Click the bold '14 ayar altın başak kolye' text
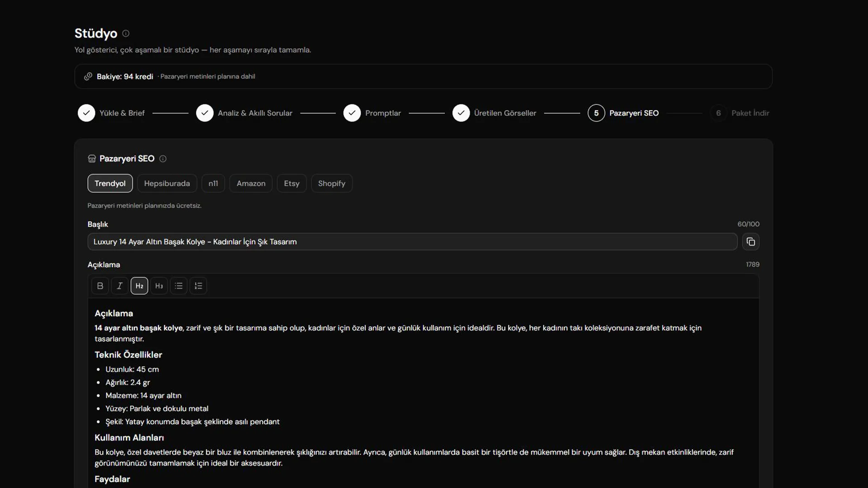Screen dimensions: 868x488 pos(139,328)
